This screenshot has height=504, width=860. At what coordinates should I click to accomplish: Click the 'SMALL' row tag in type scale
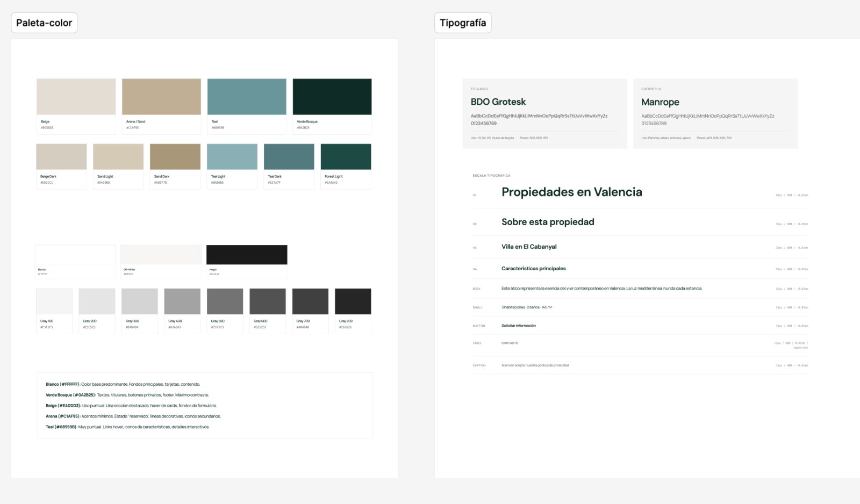[x=478, y=307]
